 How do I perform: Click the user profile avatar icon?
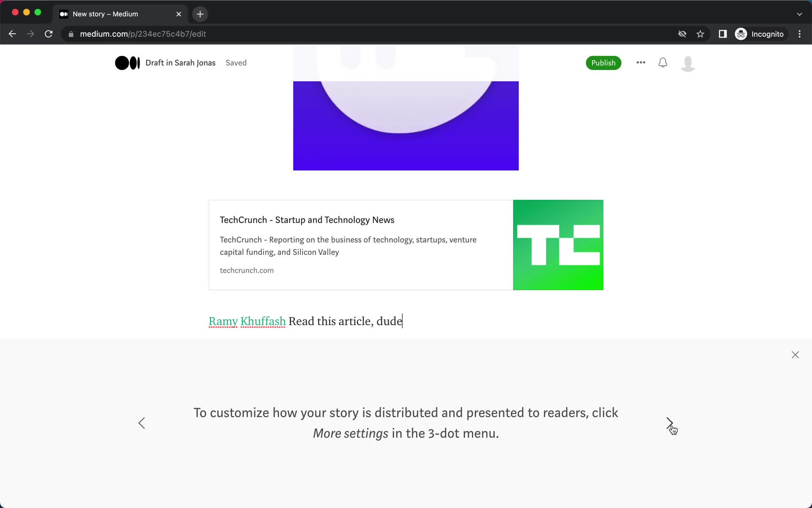(688, 63)
